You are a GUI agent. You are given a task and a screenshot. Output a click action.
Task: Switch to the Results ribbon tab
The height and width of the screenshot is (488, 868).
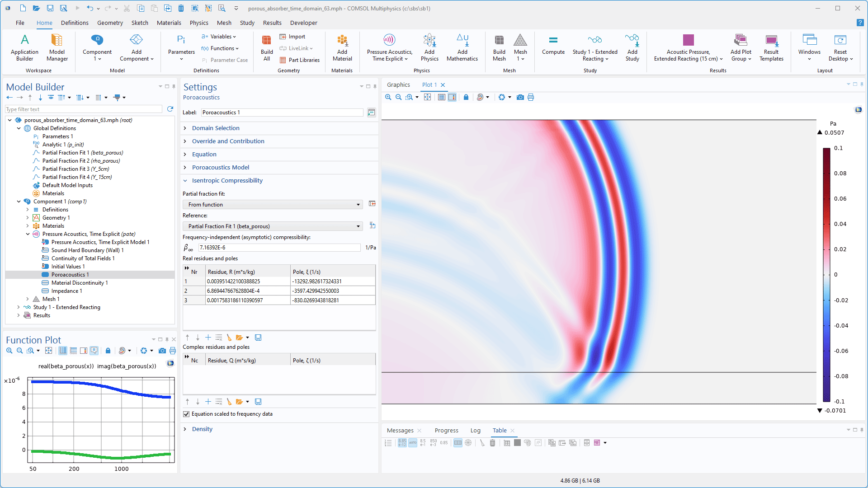272,23
